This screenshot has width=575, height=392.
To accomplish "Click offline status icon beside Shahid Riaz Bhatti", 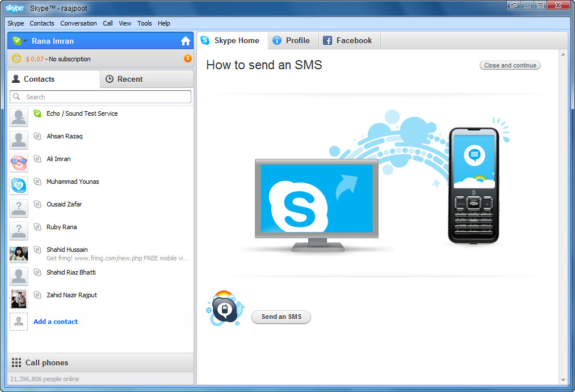I will (x=37, y=272).
